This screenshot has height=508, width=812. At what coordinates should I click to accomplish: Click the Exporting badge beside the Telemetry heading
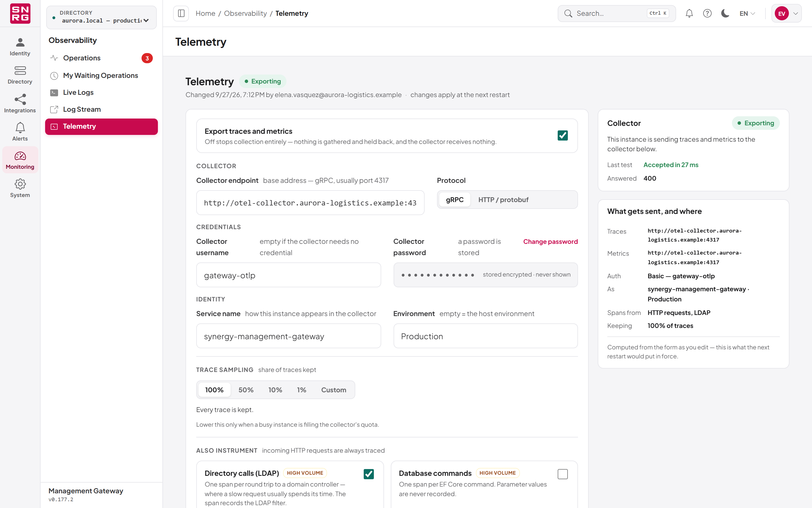click(x=263, y=81)
